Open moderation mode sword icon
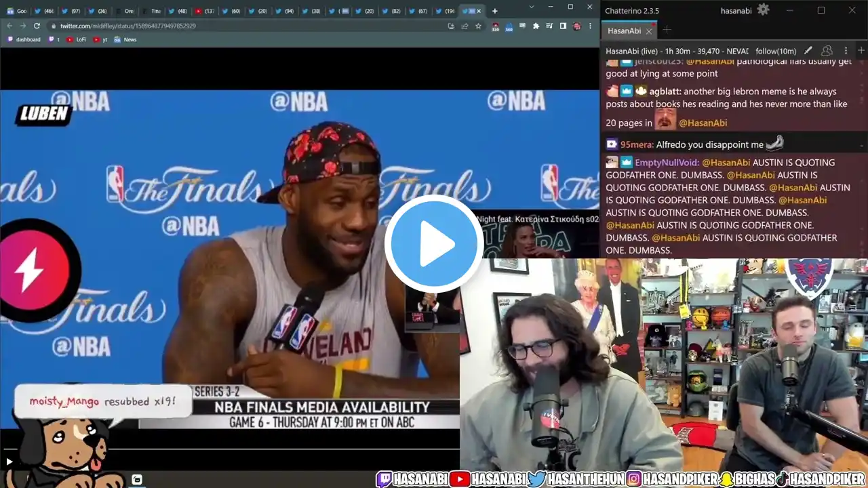The height and width of the screenshot is (488, 868). tap(808, 51)
